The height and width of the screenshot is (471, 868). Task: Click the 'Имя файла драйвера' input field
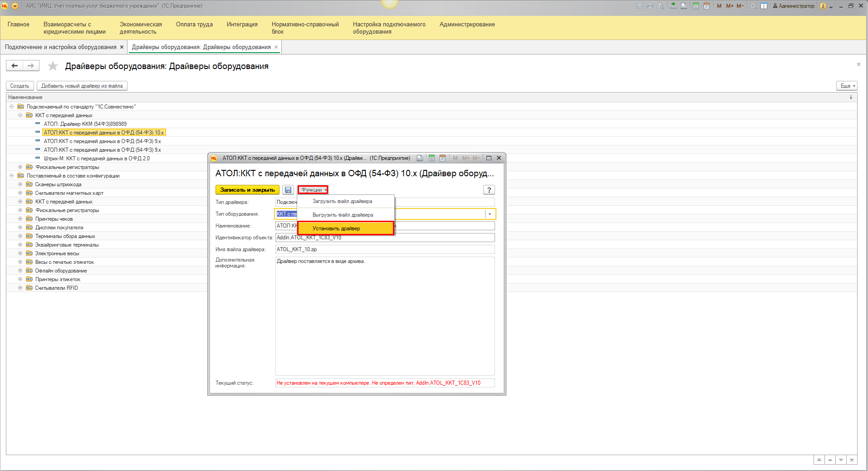[x=385, y=249]
